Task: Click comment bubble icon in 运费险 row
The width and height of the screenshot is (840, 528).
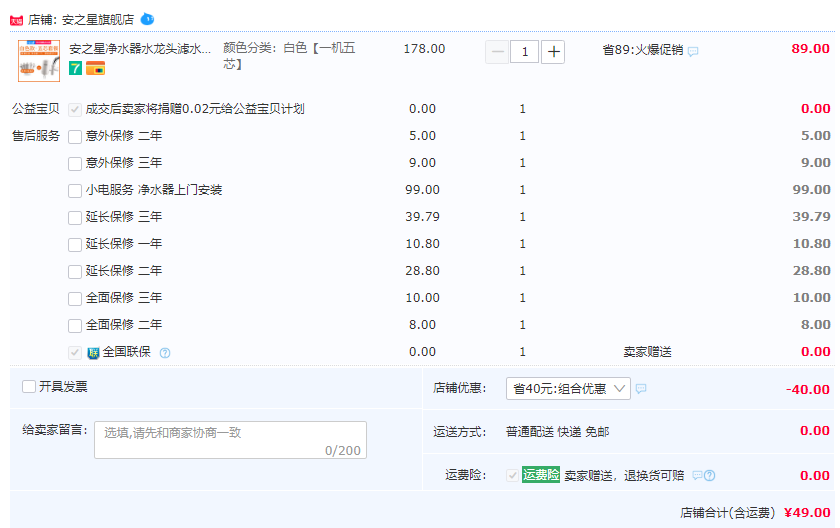Action: [x=697, y=475]
